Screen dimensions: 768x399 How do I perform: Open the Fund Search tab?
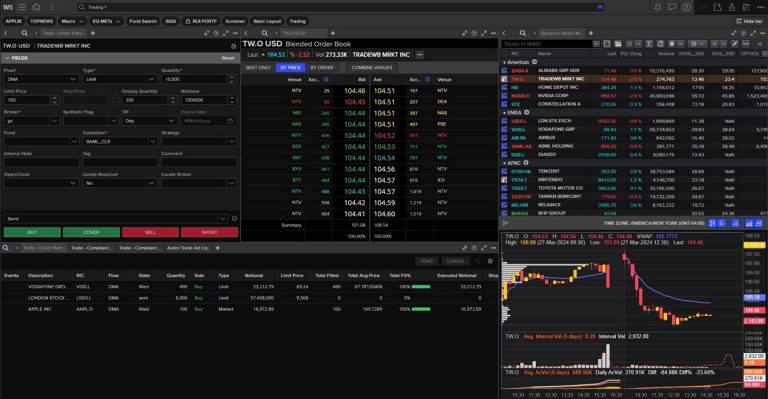(143, 21)
